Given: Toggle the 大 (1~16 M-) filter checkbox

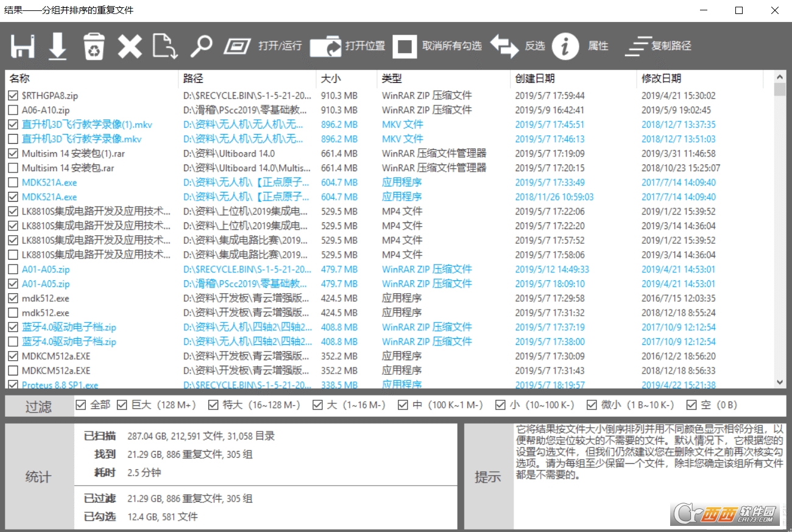Looking at the screenshot, I should point(317,405).
